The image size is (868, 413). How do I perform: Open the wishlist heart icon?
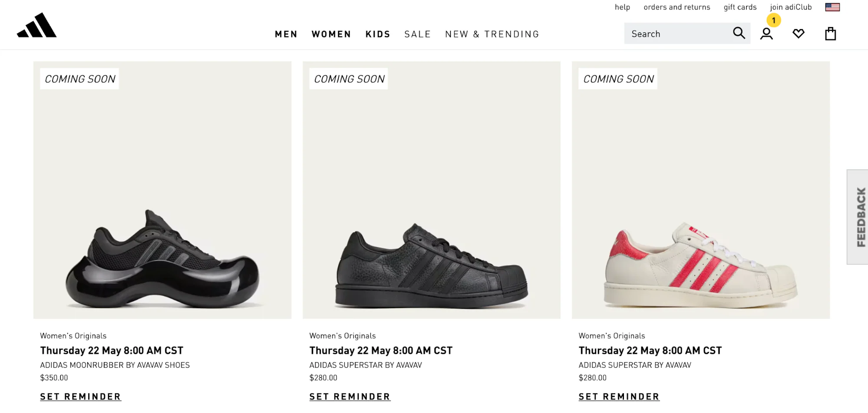[x=799, y=33]
